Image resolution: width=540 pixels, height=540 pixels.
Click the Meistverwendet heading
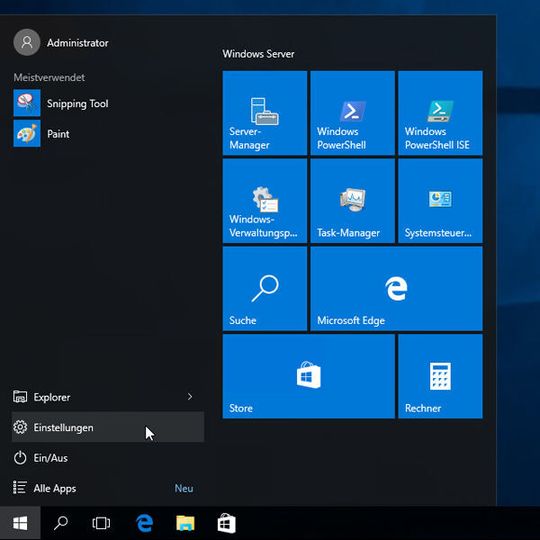(49, 77)
